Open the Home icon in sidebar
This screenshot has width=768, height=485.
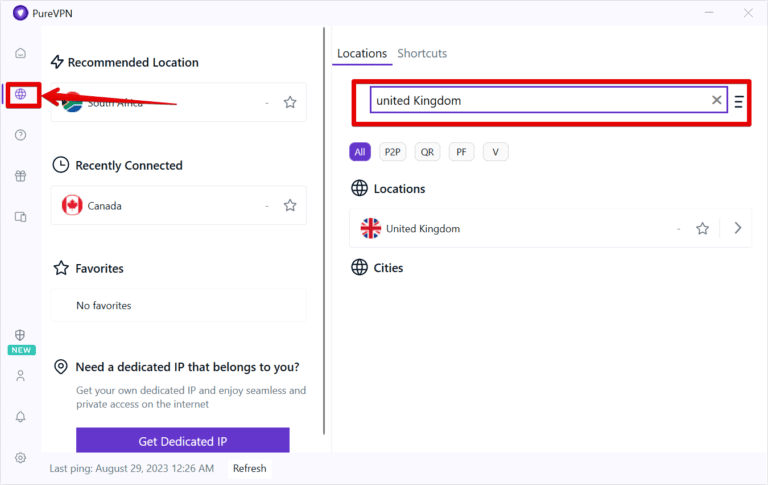tap(20, 53)
